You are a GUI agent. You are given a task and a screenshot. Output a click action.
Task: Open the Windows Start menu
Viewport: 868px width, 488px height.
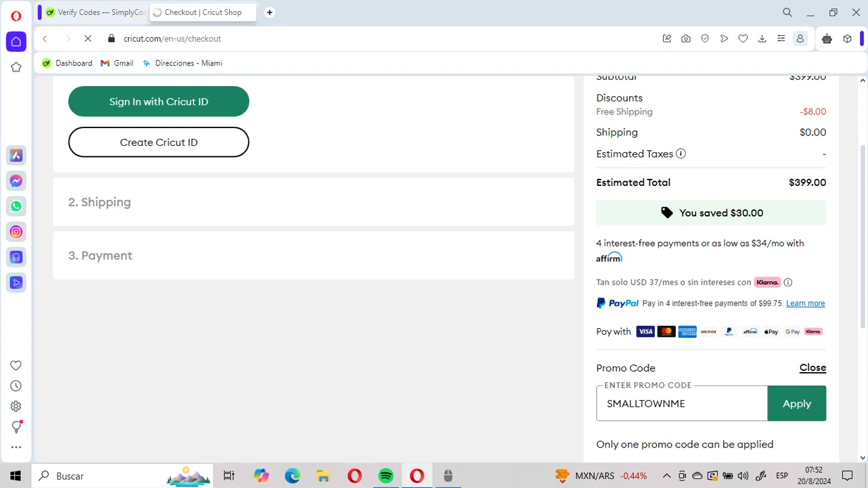pyautogui.click(x=16, y=476)
